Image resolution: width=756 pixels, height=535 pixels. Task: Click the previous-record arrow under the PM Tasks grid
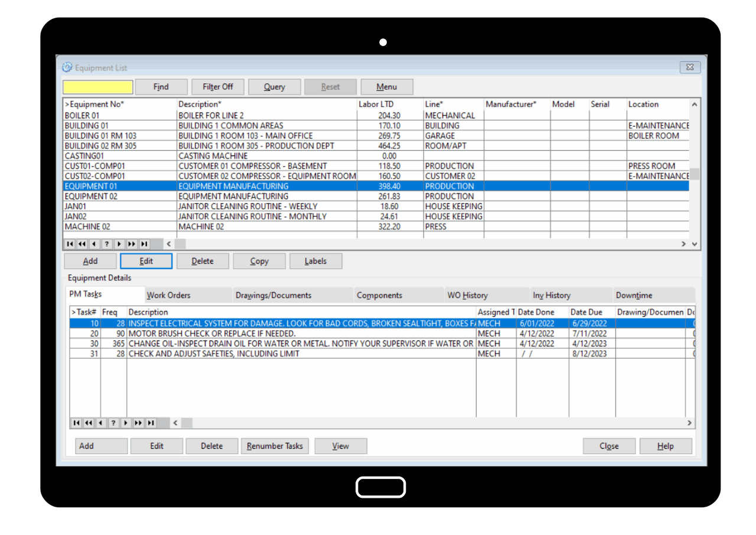[x=100, y=423]
